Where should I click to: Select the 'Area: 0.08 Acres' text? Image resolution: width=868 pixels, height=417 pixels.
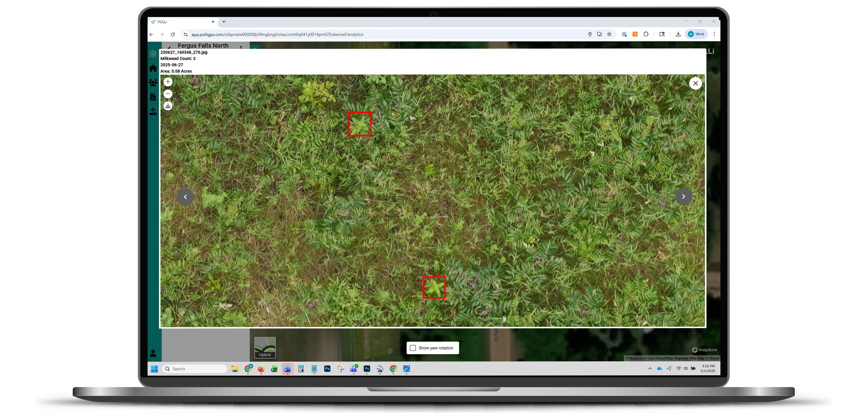pos(176,71)
